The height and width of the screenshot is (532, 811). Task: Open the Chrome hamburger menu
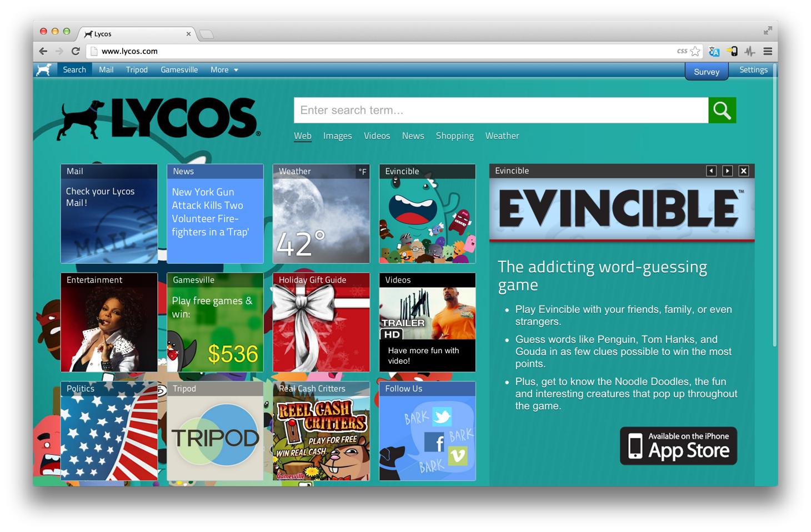pos(768,51)
